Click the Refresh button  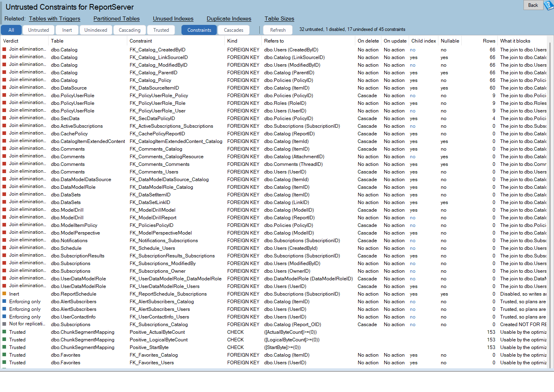pos(278,30)
